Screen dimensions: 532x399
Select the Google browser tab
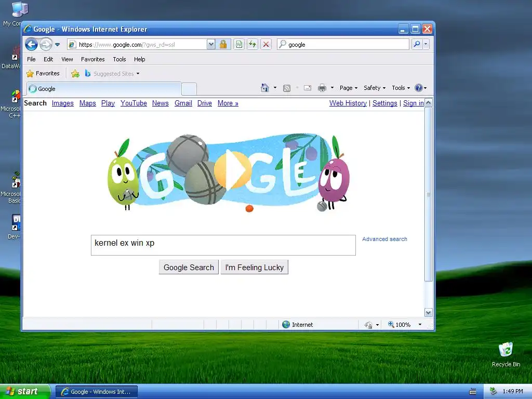click(x=104, y=89)
